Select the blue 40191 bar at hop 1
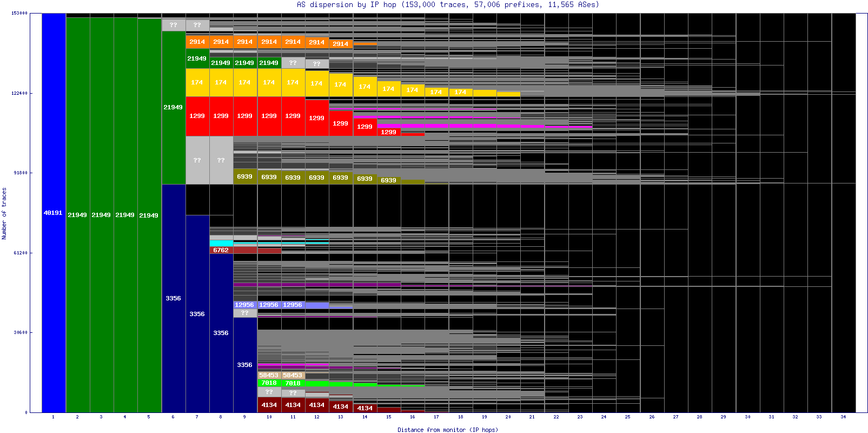Image resolution: width=868 pixels, height=433 pixels. coord(54,213)
